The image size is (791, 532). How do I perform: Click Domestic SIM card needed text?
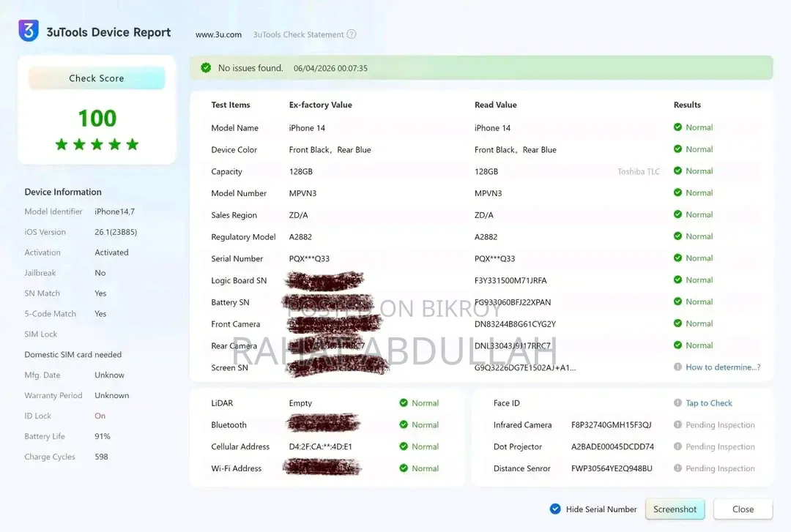(x=73, y=354)
